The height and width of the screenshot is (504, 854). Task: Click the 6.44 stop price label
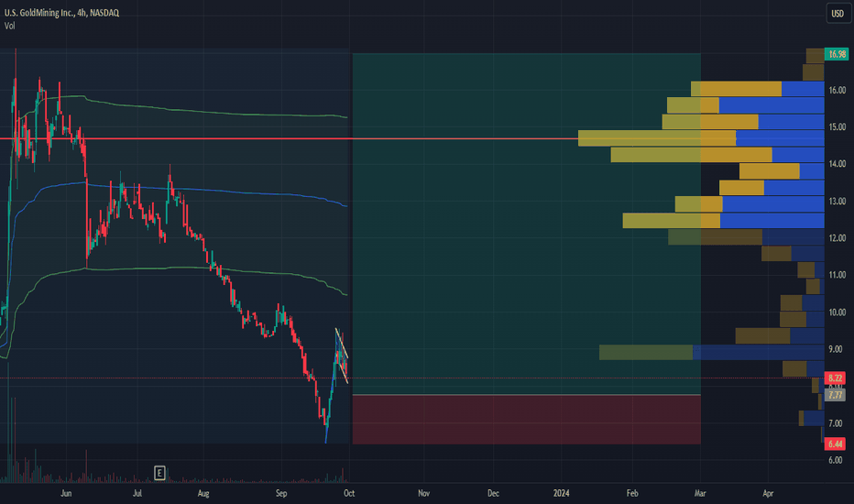tap(836, 444)
